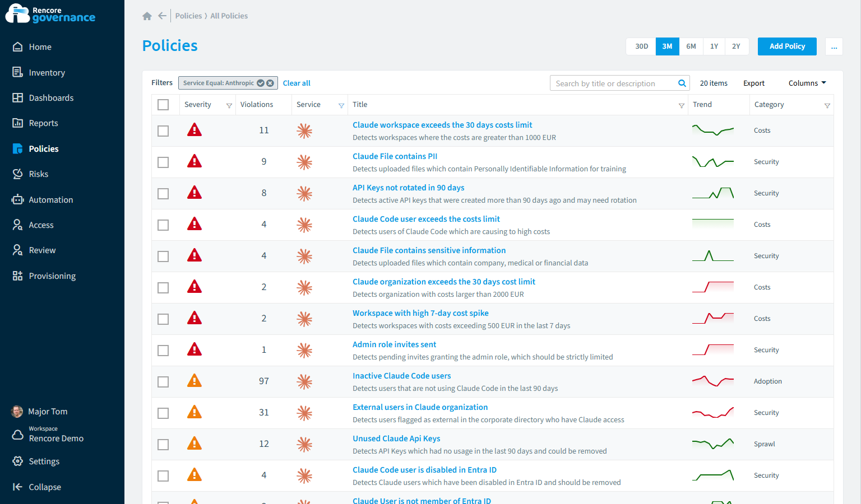Select the 2Y time range
Screen dimensions: 861x504
click(736, 46)
